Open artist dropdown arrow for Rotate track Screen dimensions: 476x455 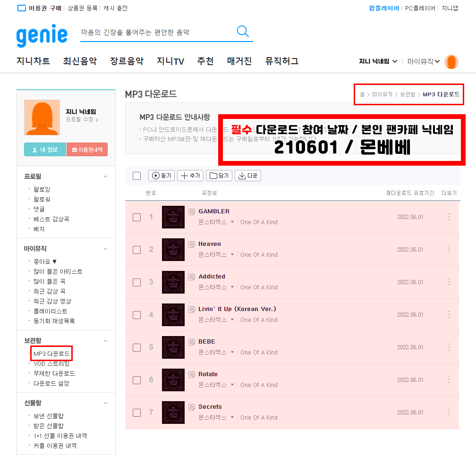point(232,385)
